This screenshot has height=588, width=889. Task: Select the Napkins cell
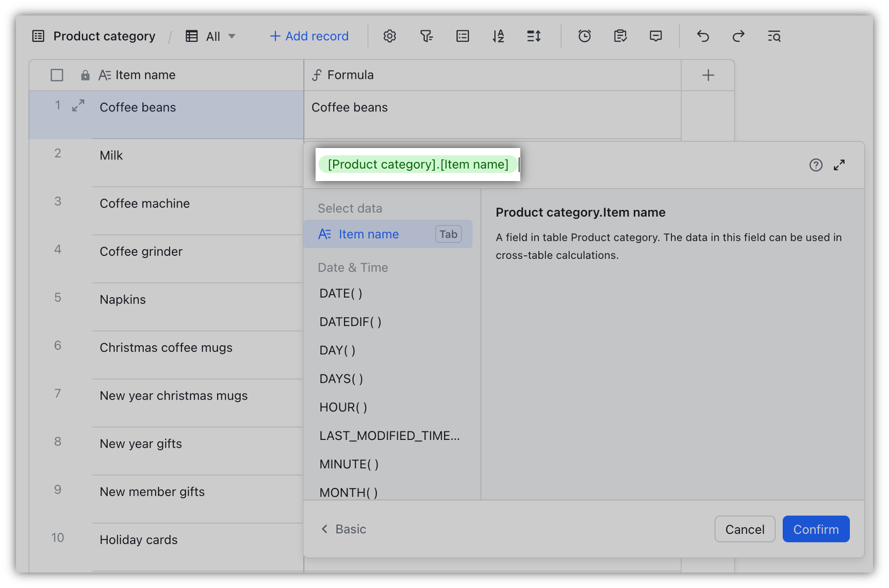click(x=197, y=307)
